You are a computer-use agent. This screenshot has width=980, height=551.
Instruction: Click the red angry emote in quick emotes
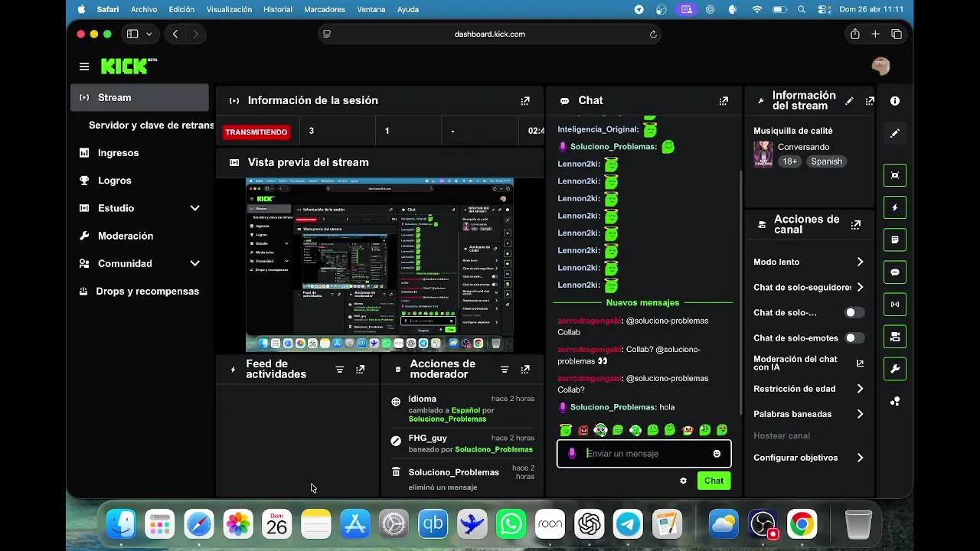[583, 430]
